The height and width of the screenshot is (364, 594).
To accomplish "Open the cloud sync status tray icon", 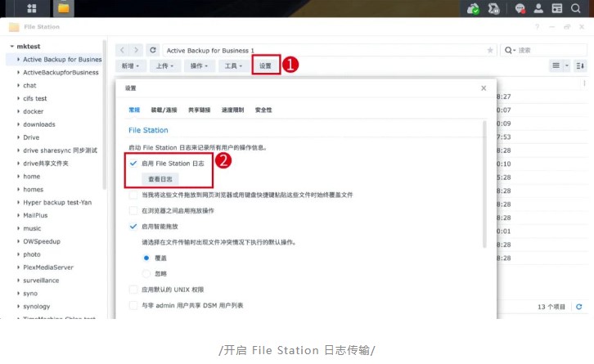I will coord(473,8).
